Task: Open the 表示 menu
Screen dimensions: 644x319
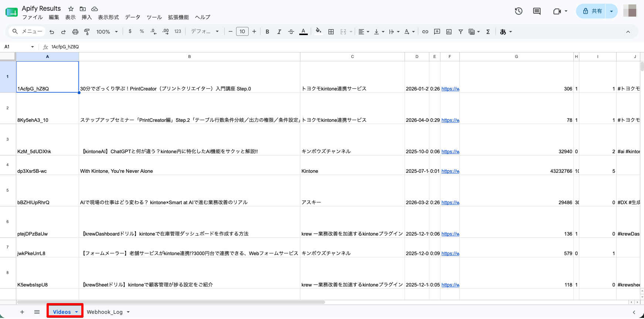Action: click(70, 17)
